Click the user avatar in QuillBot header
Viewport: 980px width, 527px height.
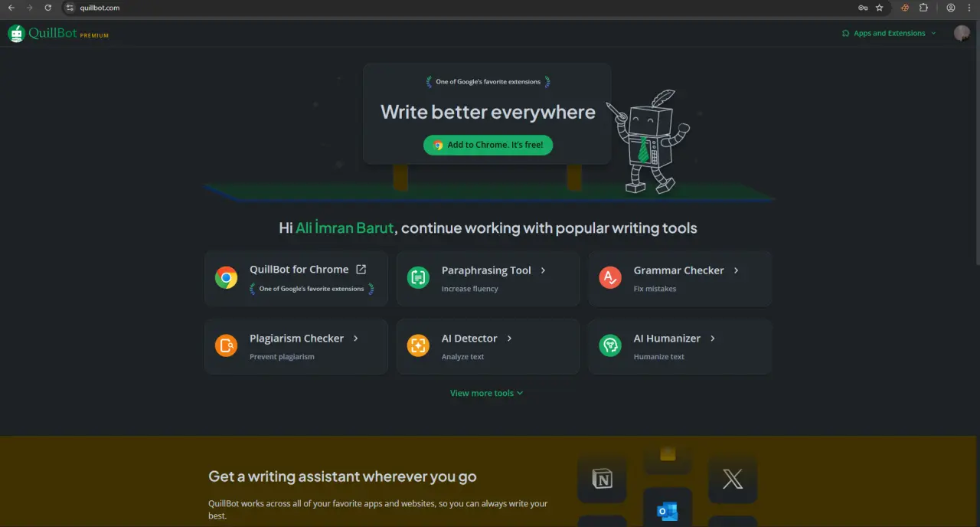tap(962, 33)
